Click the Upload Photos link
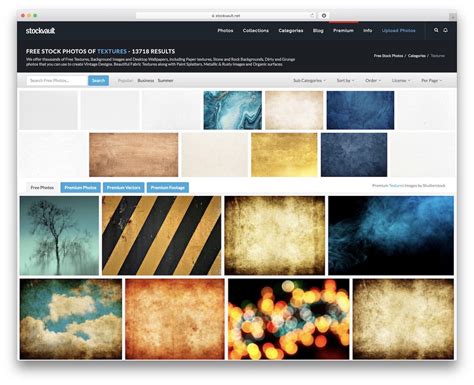Viewport: 474px width, 385px height. point(398,30)
